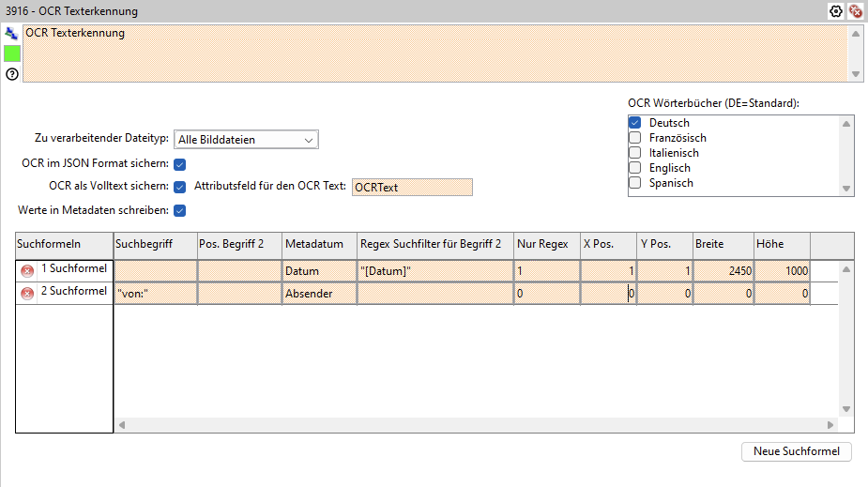
Task: Enable the Englisch dictionary checkbox
Action: (635, 168)
